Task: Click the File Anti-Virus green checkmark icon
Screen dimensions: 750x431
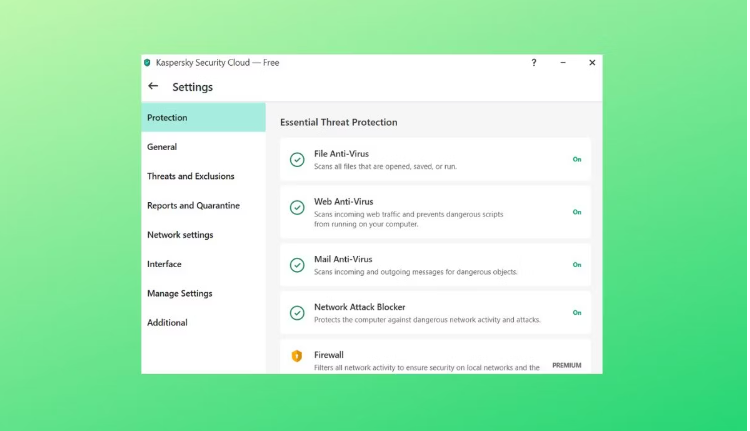Action: click(x=297, y=160)
